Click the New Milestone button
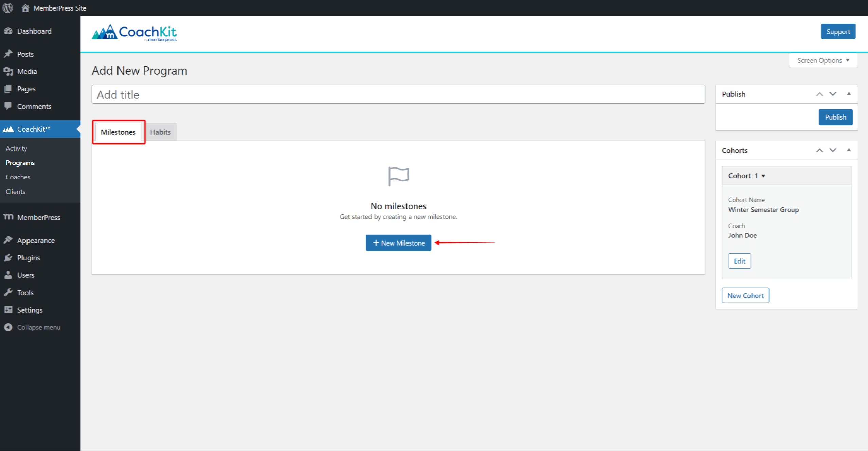This screenshot has height=451, width=868. coord(398,242)
